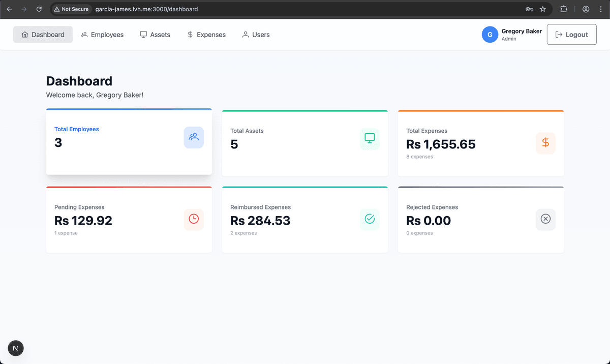The image size is (610, 364).
Task: Reload the page using the refresh button
Action: [x=39, y=9]
